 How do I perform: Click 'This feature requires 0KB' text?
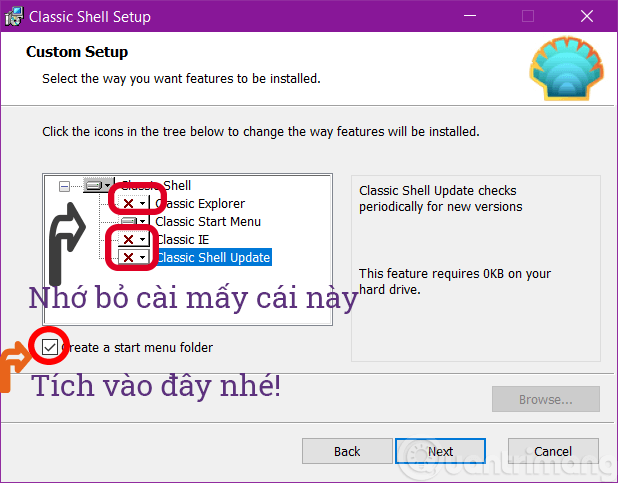click(454, 282)
